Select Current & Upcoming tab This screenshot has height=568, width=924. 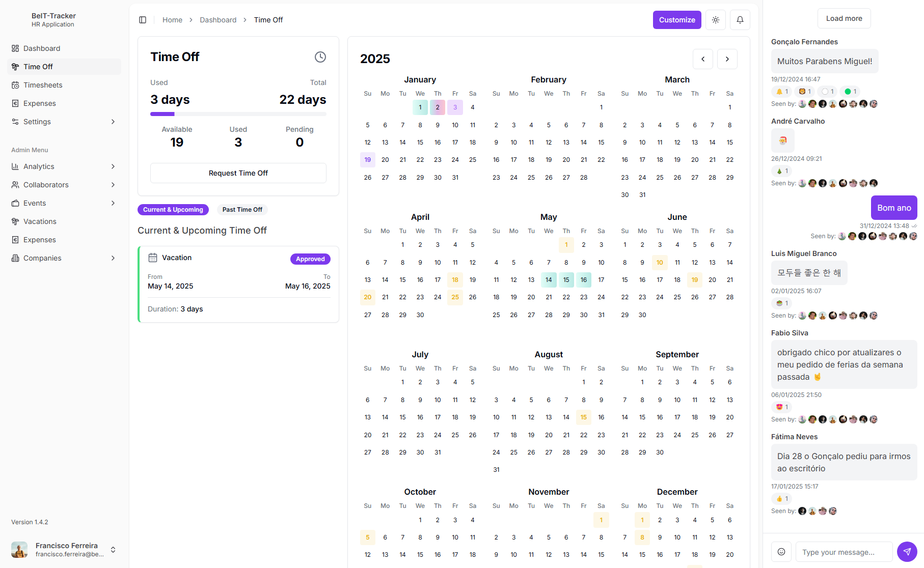(173, 210)
